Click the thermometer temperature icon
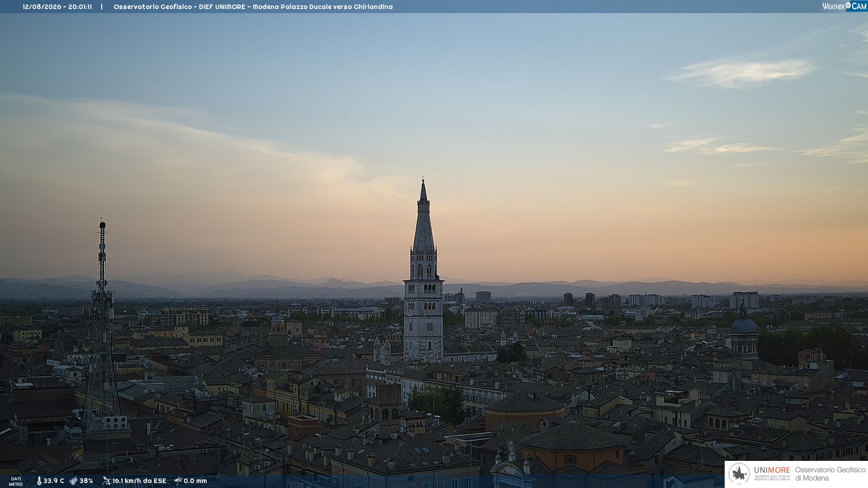This screenshot has width=868, height=488. pyautogui.click(x=39, y=481)
